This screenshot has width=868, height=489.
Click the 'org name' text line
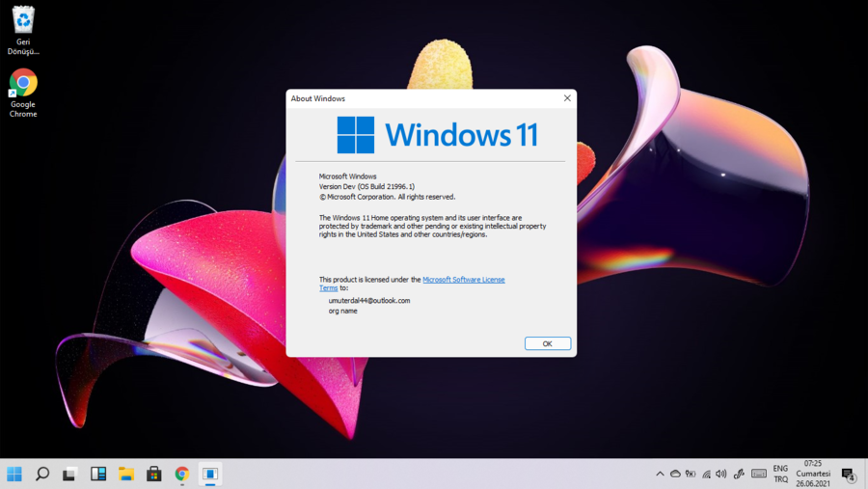pyautogui.click(x=342, y=311)
